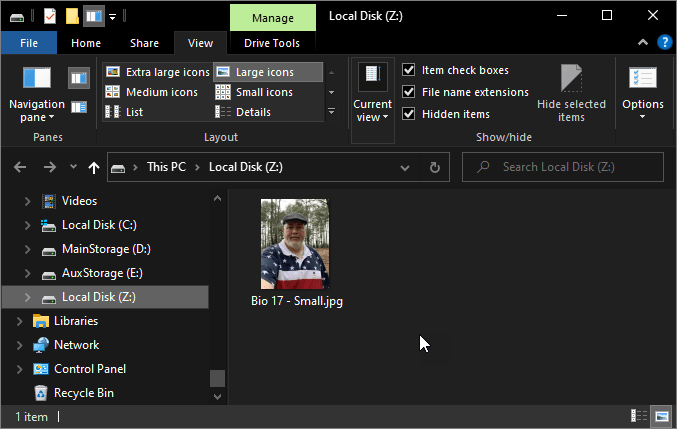Image resolution: width=677 pixels, height=429 pixels.
Task: Expand the MainStorage (D:) tree node
Action: click(x=28, y=249)
